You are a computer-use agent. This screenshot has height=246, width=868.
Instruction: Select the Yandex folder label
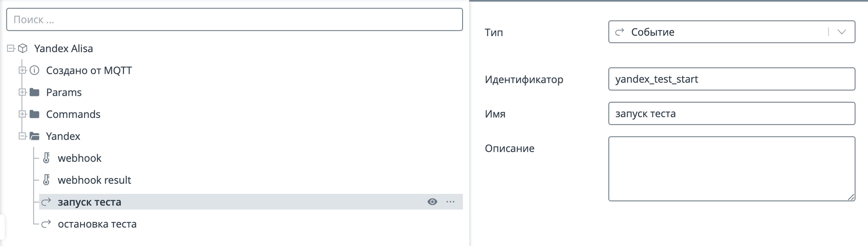[63, 136]
